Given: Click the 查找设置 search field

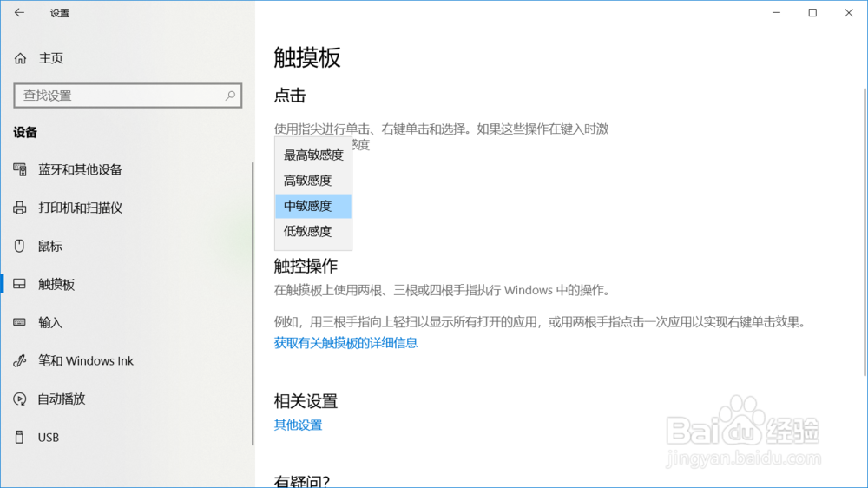Looking at the screenshot, I should click(x=128, y=96).
